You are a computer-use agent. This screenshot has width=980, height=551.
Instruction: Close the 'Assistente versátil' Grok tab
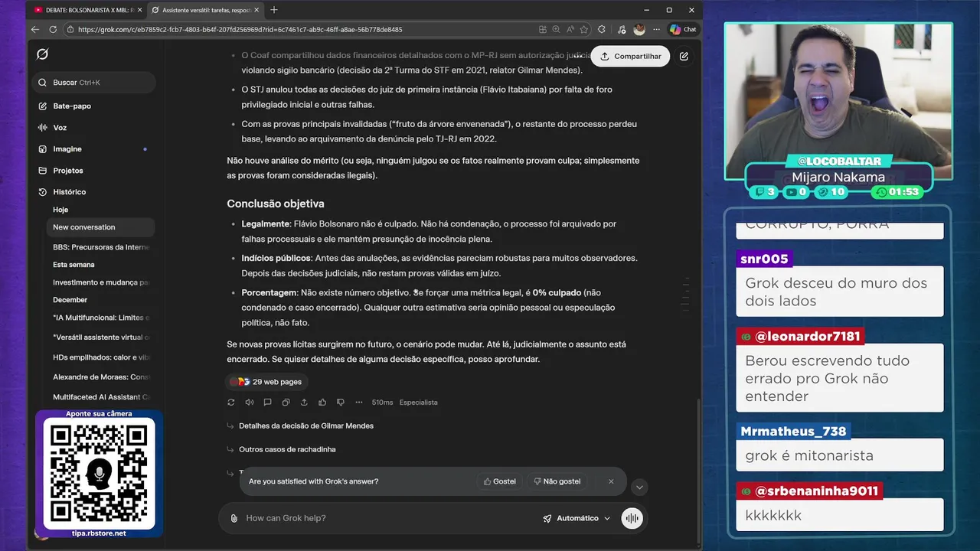(x=257, y=10)
